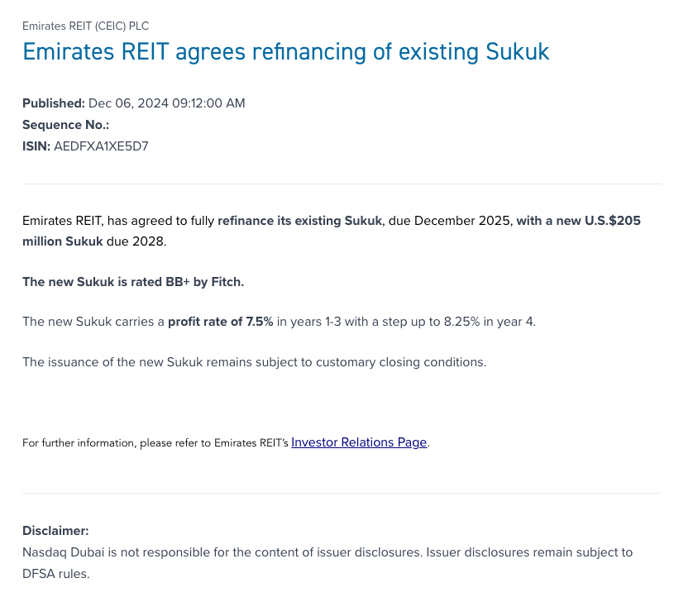
Task: Click the bold 'profit rate of 7.5%' text
Action: [220, 322]
